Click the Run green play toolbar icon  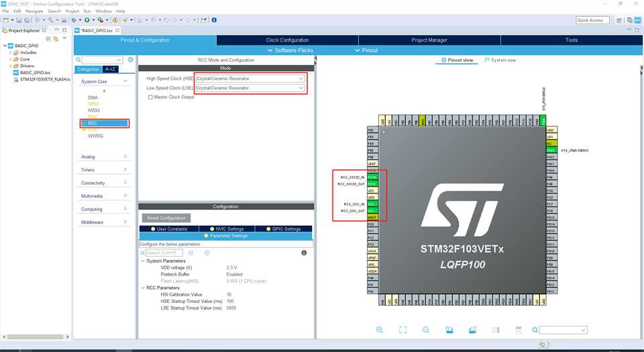(87, 19)
